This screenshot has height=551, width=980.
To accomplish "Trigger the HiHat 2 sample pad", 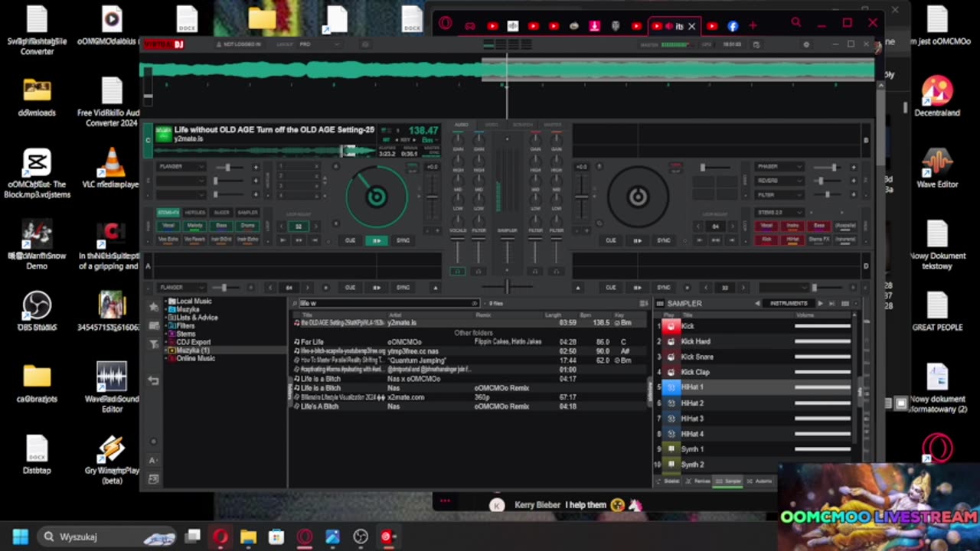I will (x=671, y=403).
